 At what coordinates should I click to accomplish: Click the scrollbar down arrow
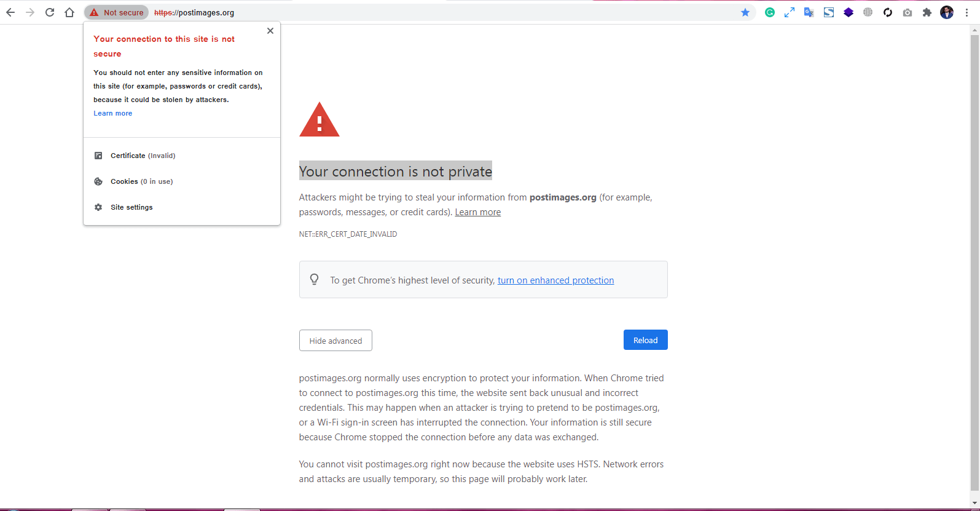(x=974, y=503)
